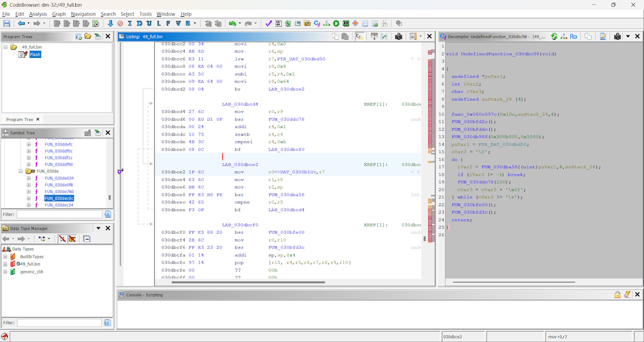644x342 pixels.
Task: Toggle the mouse hover mode in Listing
Action: [359, 36]
